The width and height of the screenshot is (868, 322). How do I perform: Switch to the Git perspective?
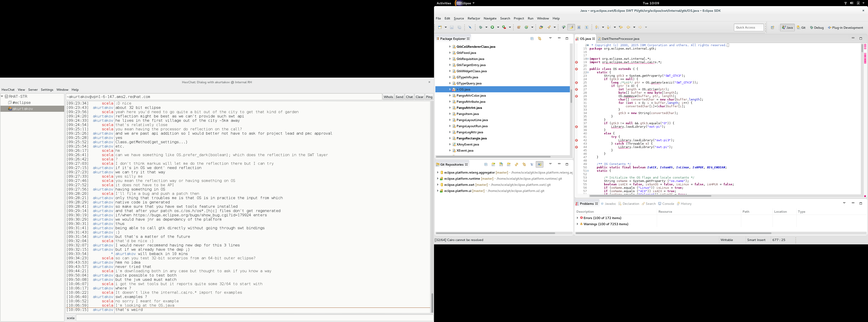pyautogui.click(x=801, y=28)
